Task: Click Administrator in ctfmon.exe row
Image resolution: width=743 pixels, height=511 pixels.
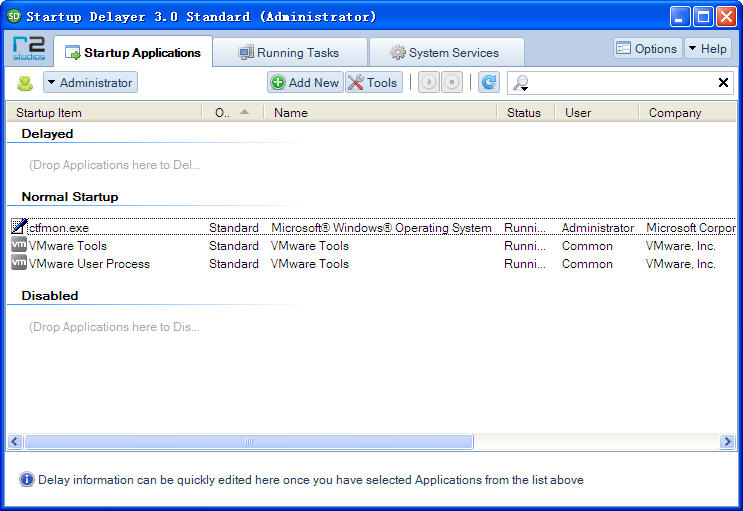Action: point(598,228)
